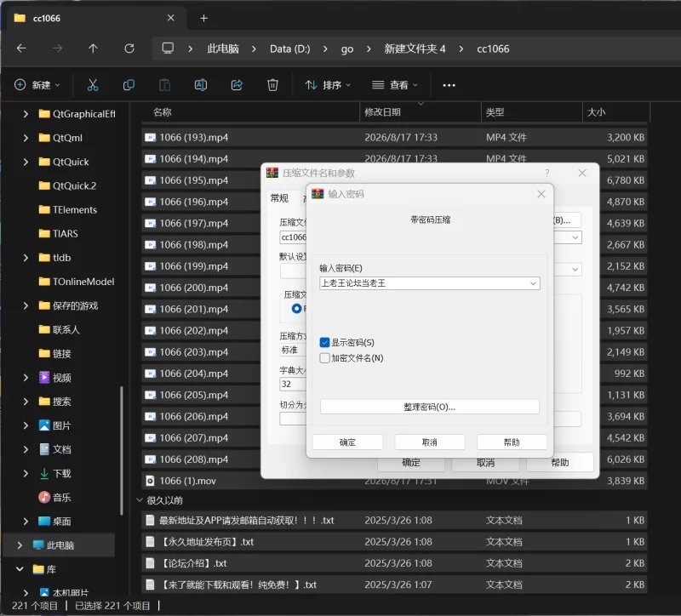The width and height of the screenshot is (681, 616).
Task: Open the 新建 dropdown menu
Action: click(x=37, y=85)
